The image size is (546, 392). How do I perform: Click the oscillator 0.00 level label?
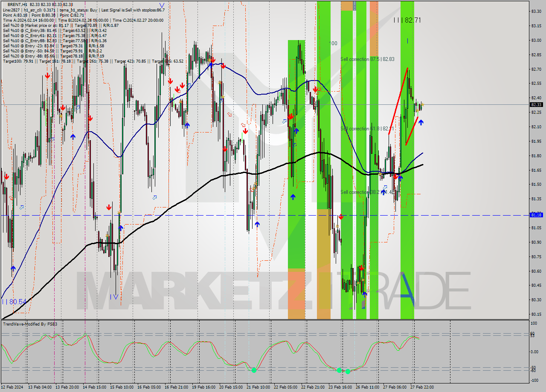click(x=535, y=352)
